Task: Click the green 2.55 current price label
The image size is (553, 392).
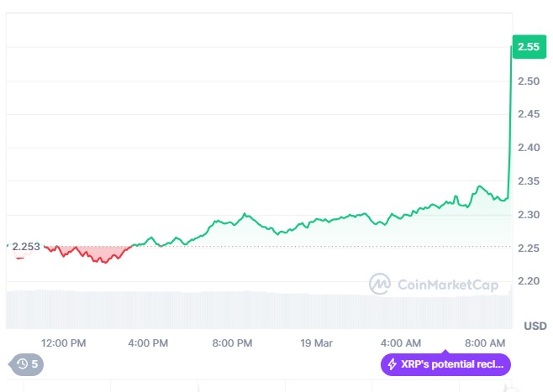Action: [x=528, y=47]
